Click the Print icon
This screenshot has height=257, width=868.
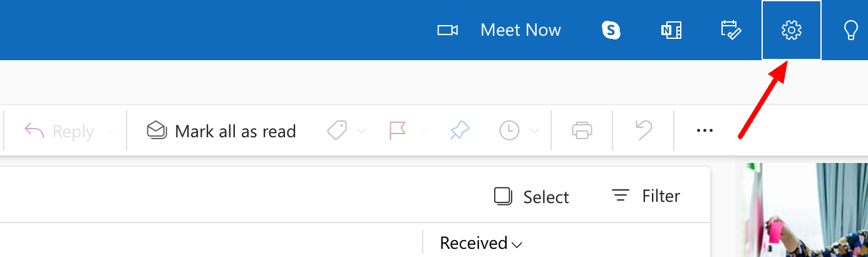pos(582,130)
